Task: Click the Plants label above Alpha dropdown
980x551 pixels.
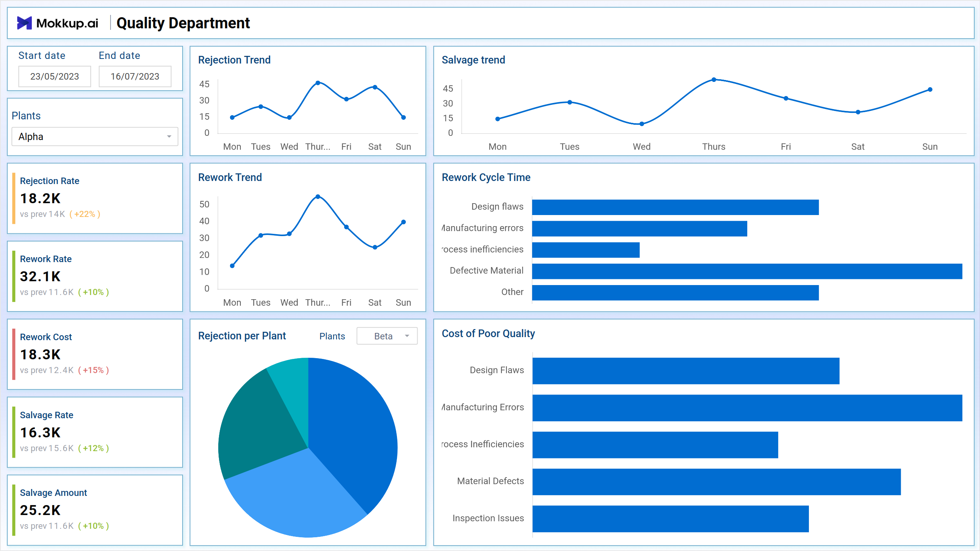Action: click(x=26, y=116)
